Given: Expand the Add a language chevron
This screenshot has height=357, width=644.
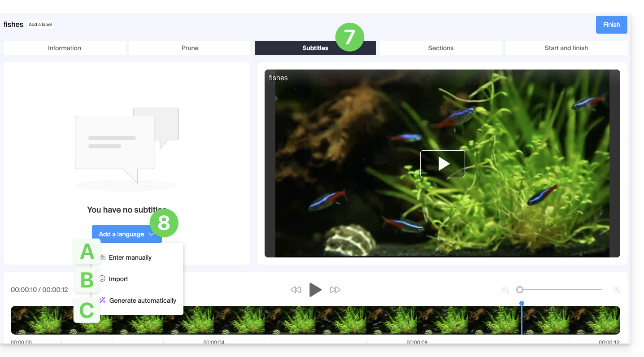Looking at the screenshot, I should point(152,234).
